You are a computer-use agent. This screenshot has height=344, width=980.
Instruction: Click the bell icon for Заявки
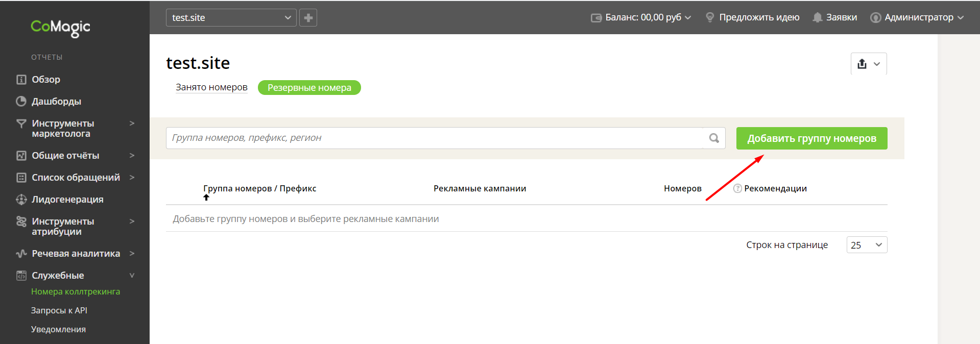pyautogui.click(x=817, y=17)
